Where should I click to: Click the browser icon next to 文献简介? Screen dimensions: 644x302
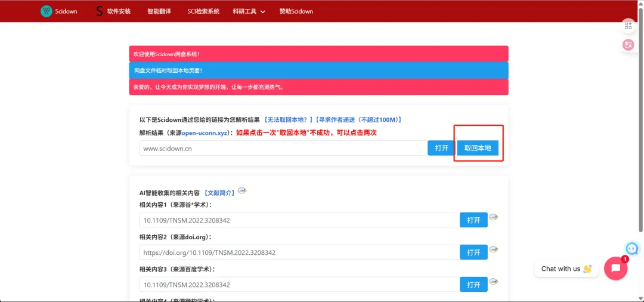tap(242, 190)
